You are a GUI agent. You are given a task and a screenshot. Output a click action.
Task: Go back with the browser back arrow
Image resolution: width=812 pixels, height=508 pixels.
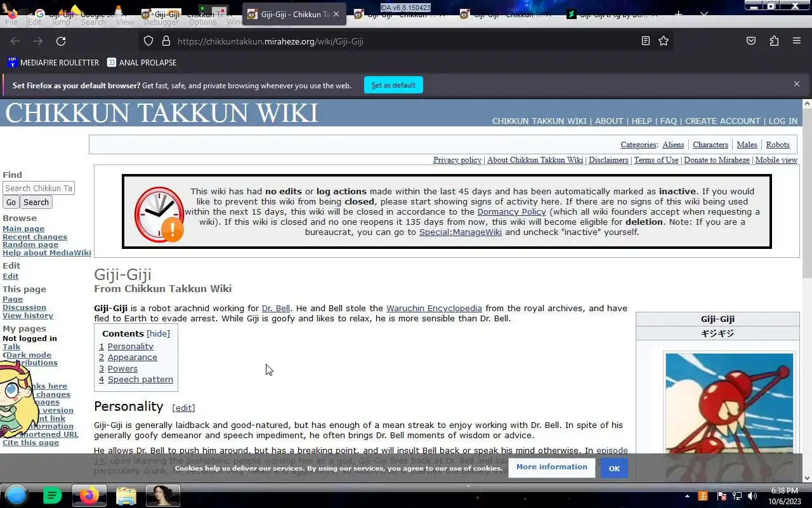tap(15, 41)
